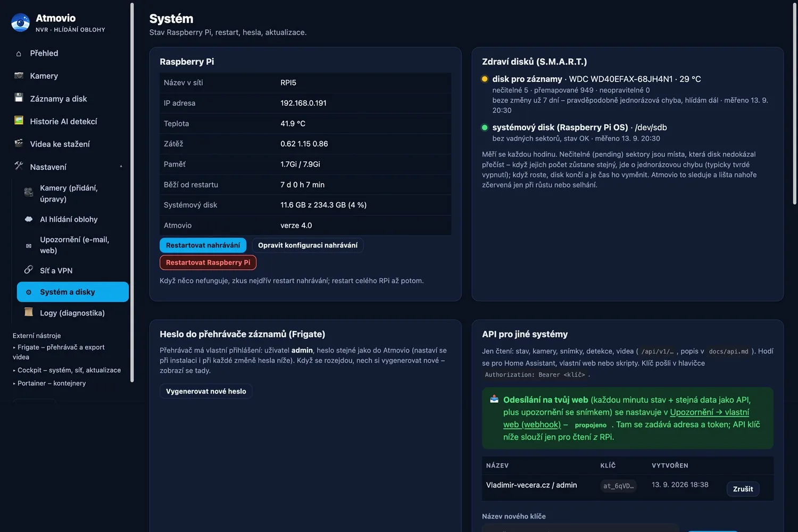Click Zrušit for the Vladimir-vecera.cz key
This screenshot has height=532, width=798.
point(743,489)
